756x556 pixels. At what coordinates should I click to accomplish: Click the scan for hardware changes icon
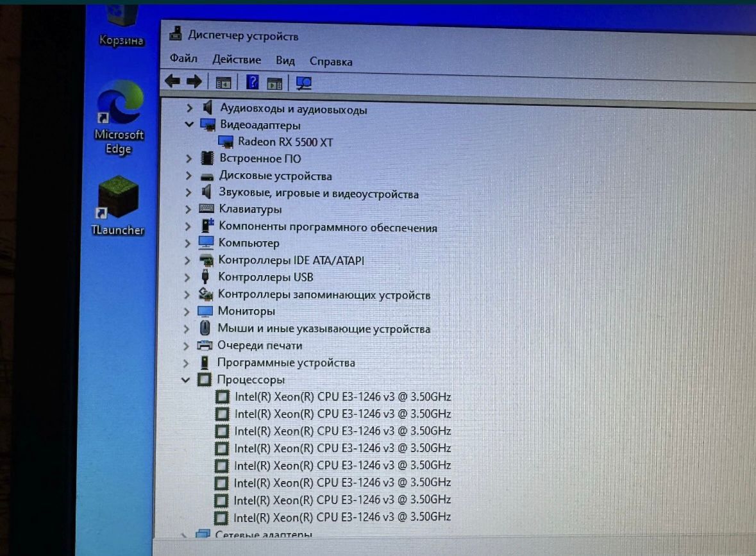[304, 84]
